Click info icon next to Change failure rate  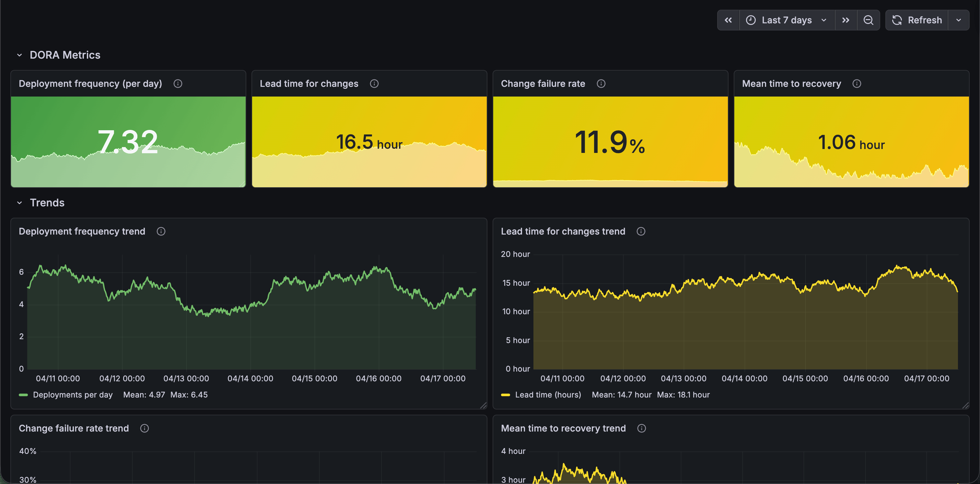point(601,84)
